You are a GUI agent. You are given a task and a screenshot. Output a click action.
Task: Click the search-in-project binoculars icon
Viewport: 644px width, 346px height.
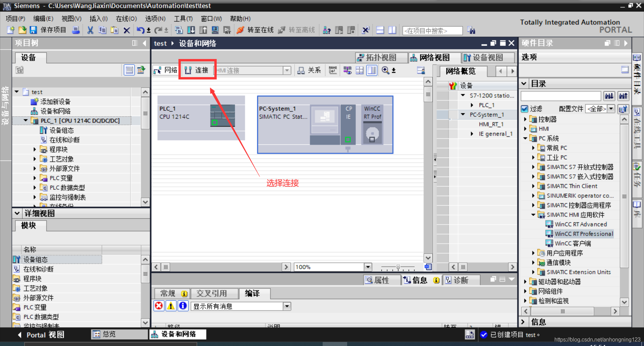471,31
